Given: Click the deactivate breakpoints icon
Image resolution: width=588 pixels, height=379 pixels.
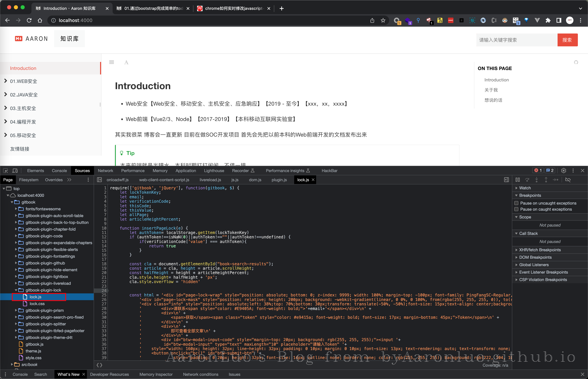Looking at the screenshot, I should (x=568, y=180).
